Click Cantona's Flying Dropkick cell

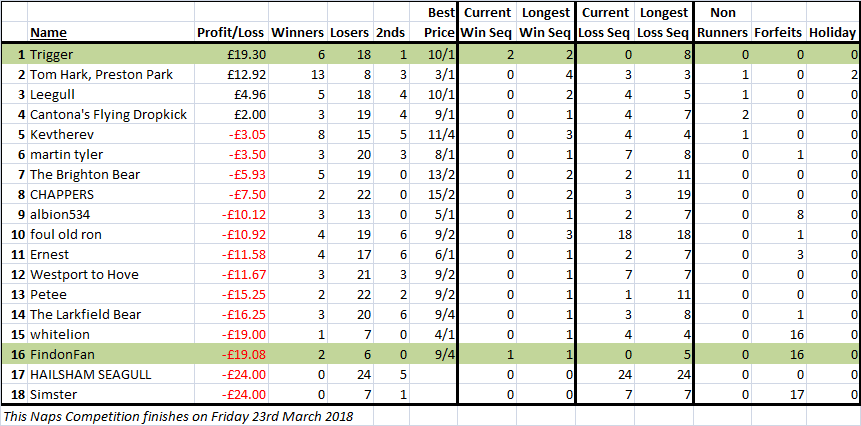(x=111, y=115)
